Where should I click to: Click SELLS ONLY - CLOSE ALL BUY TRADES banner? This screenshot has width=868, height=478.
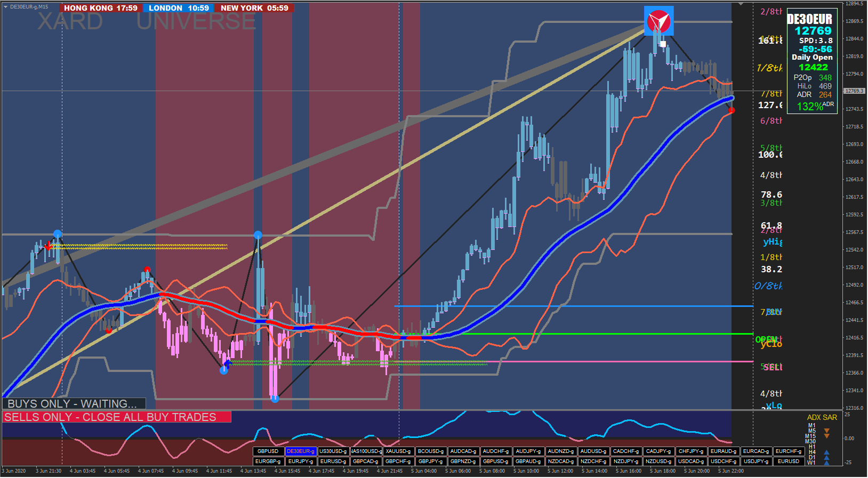(116, 417)
